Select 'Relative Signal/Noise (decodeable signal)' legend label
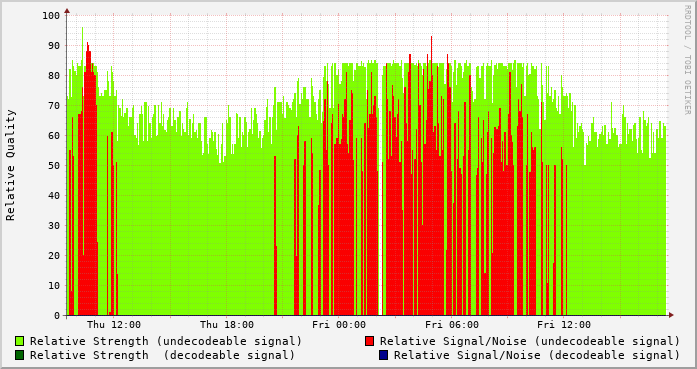The width and height of the screenshot is (697, 369). pos(537,355)
